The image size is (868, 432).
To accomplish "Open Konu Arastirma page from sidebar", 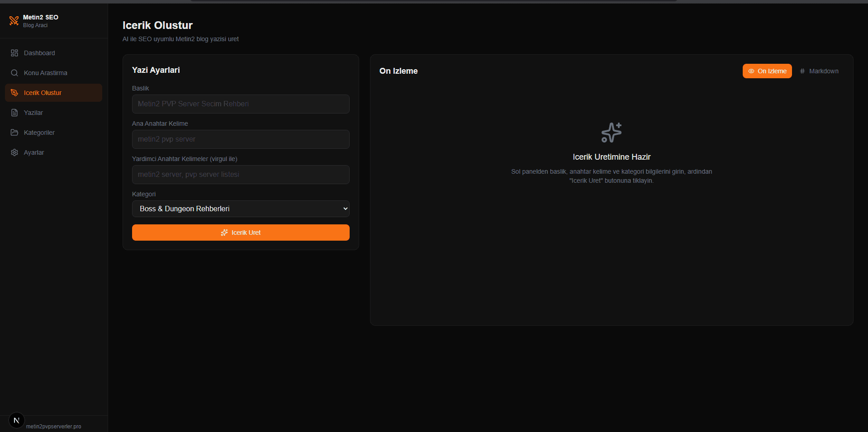I will point(45,73).
